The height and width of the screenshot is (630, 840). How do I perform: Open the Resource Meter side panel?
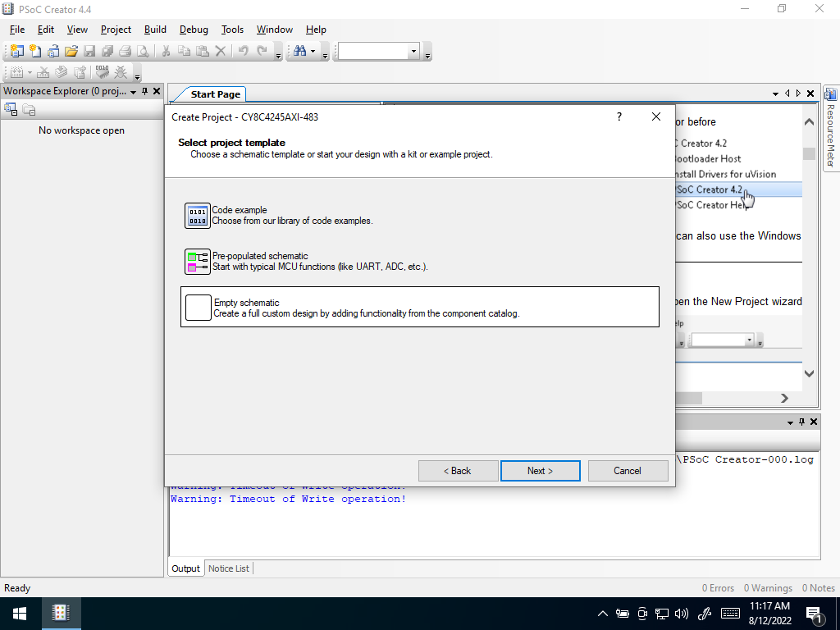(830, 129)
